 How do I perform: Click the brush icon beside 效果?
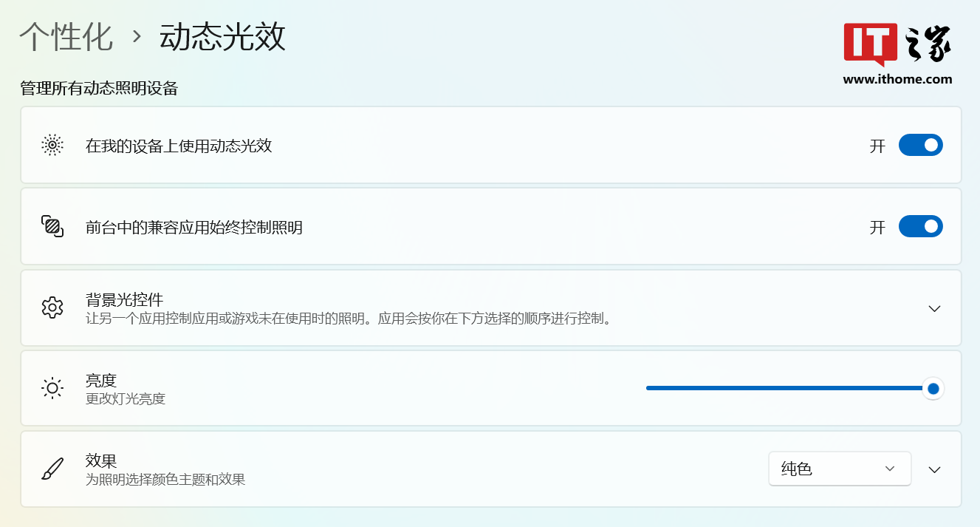[52, 468]
